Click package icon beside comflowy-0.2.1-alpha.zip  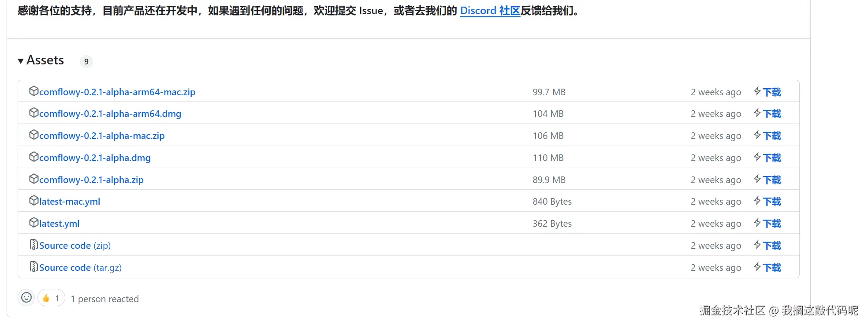click(x=34, y=179)
